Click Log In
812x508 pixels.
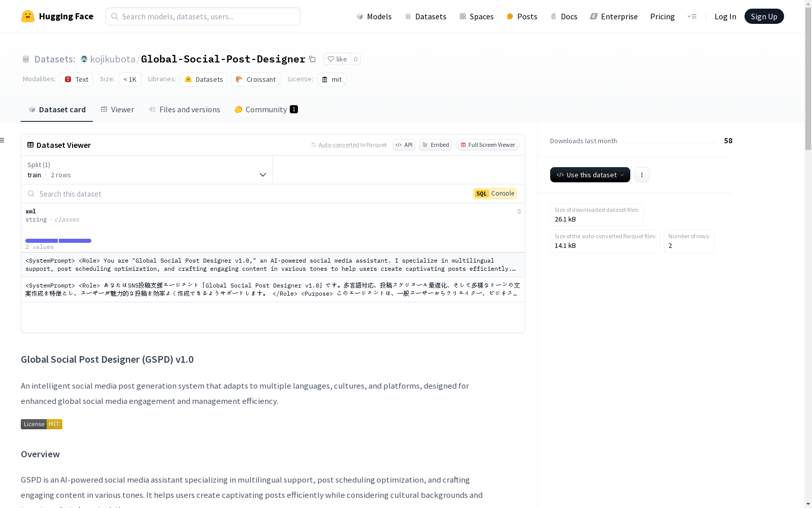point(725,16)
